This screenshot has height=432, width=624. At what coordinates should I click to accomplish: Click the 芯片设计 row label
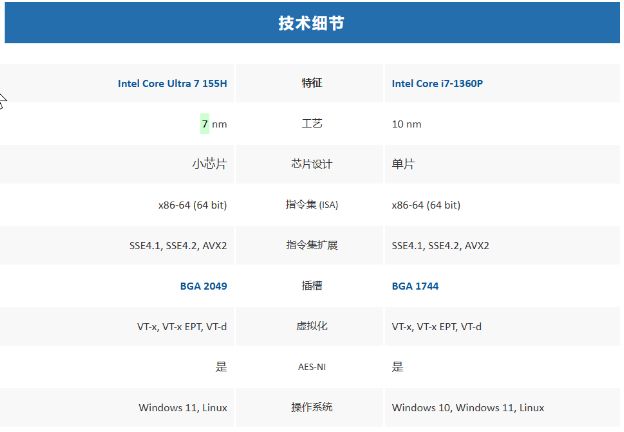pyautogui.click(x=312, y=164)
